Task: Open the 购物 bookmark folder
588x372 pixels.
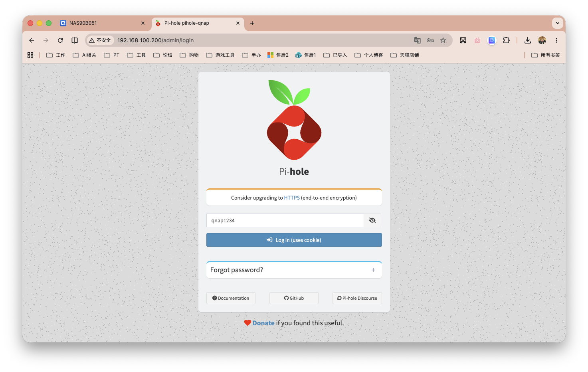Action: pos(189,55)
